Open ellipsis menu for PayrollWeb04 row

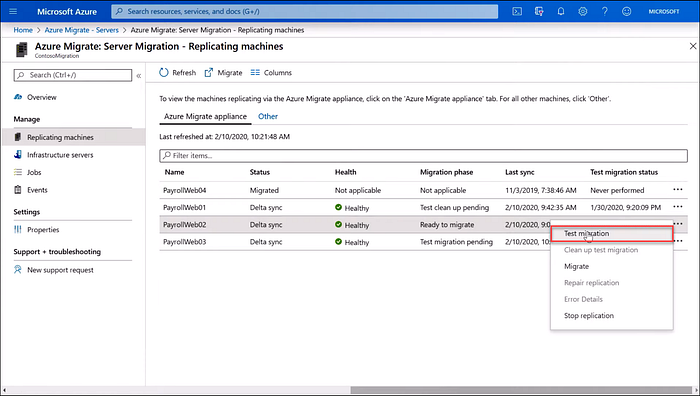pos(678,190)
